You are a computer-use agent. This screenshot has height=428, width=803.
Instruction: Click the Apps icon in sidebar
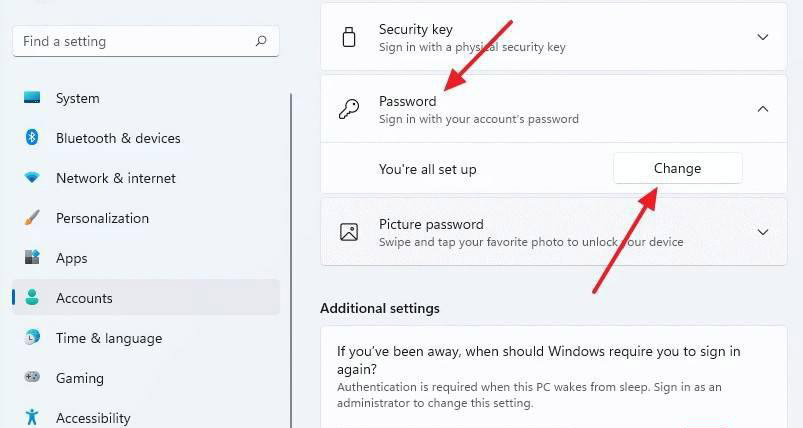coord(32,258)
